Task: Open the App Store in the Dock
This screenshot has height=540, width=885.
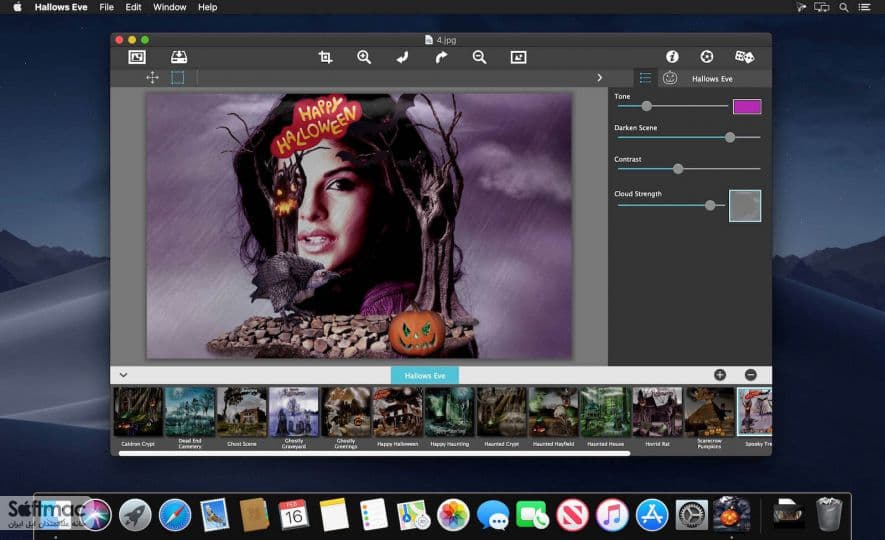Action: (652, 515)
